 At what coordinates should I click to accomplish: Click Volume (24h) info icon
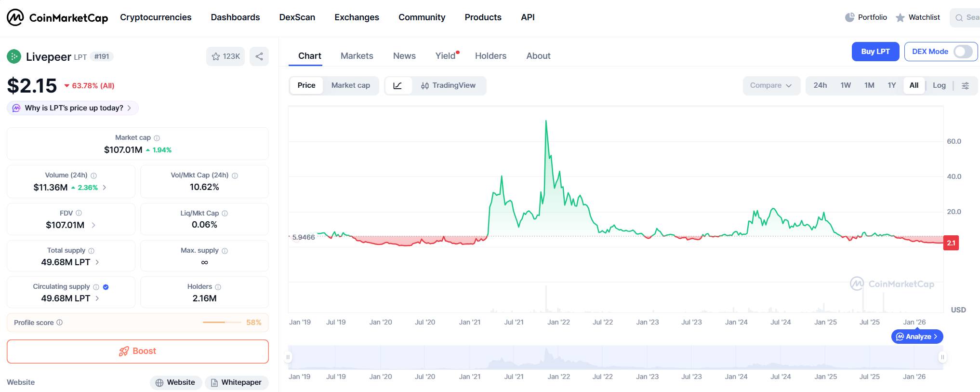94,176
